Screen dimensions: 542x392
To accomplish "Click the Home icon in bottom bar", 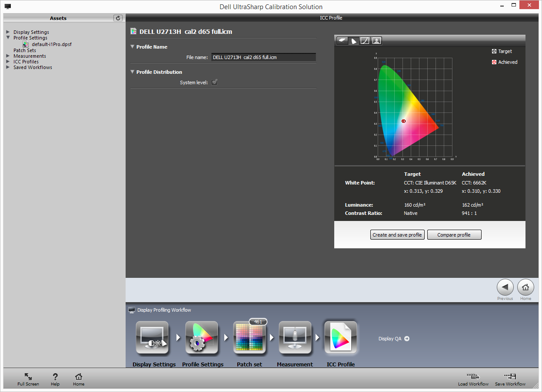I will pyautogui.click(x=79, y=376).
